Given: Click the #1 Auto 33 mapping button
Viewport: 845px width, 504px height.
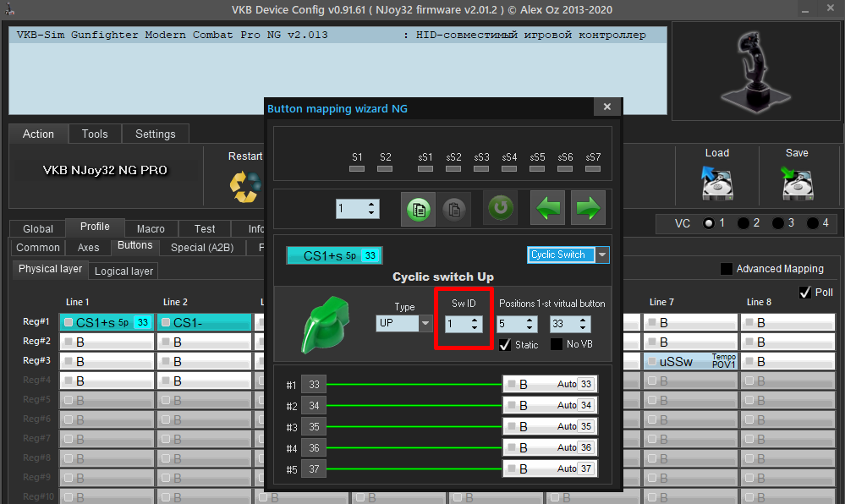Looking at the screenshot, I should pyautogui.click(x=550, y=384).
